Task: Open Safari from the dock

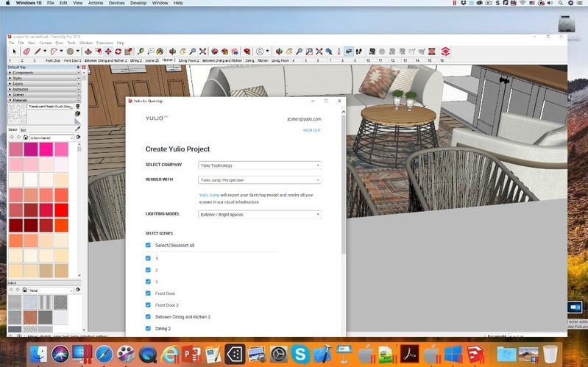Action: coord(104,354)
